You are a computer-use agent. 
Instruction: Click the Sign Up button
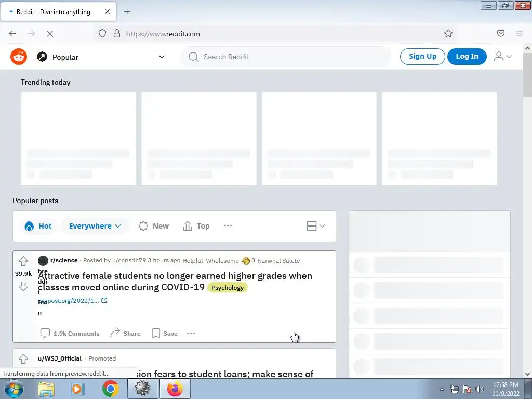click(422, 56)
